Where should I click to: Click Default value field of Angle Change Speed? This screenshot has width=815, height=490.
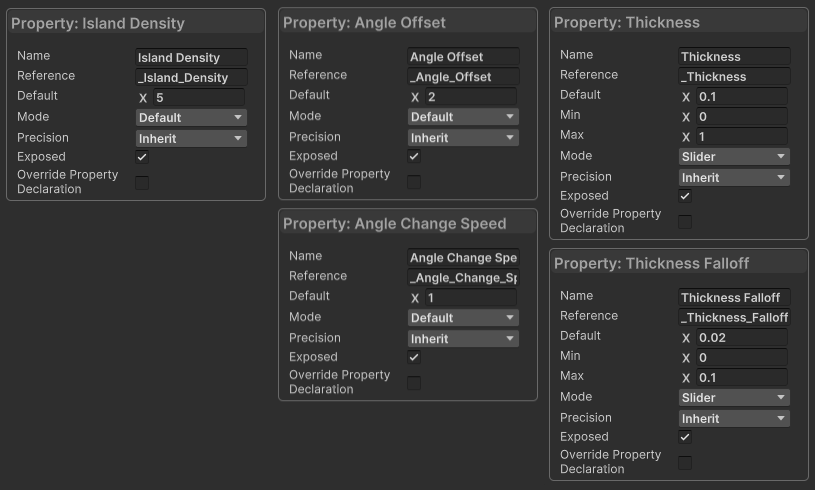470,298
